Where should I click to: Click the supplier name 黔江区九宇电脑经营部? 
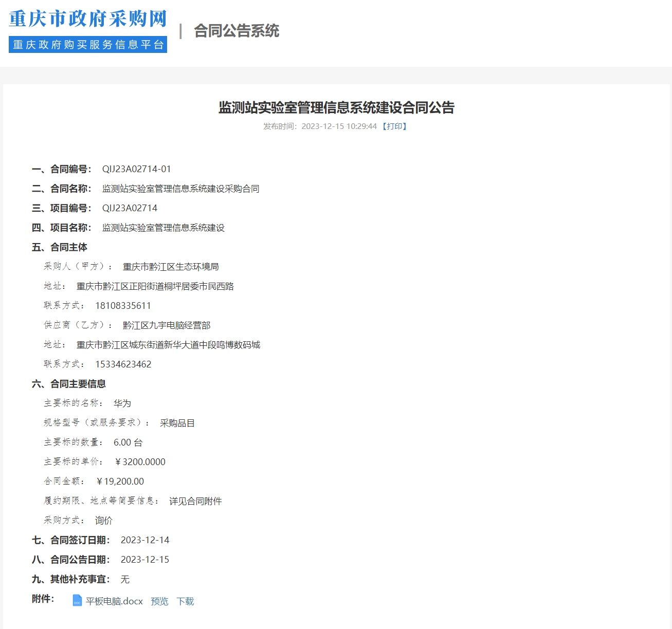click(x=167, y=325)
